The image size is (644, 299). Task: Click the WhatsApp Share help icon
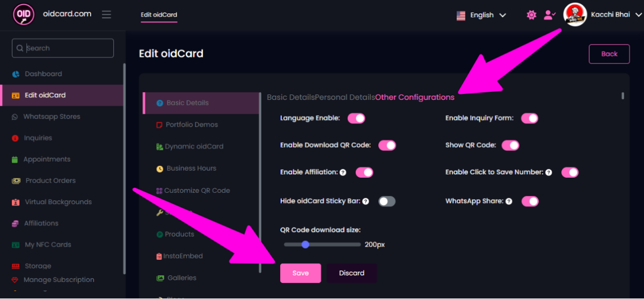click(509, 201)
